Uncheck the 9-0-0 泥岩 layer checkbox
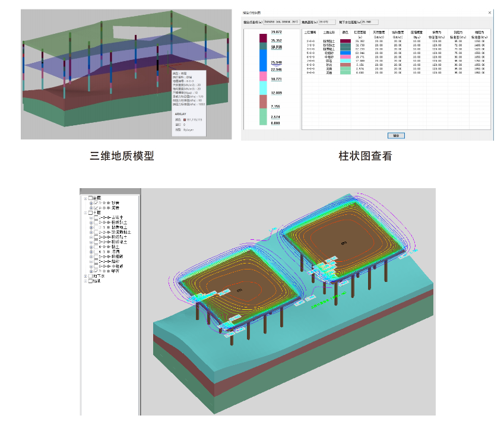This screenshot has width=504, height=425. [96, 208]
